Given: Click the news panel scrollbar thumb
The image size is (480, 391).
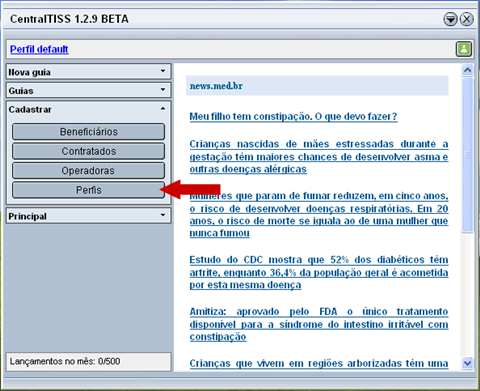Looking at the screenshot, I should (x=467, y=155).
